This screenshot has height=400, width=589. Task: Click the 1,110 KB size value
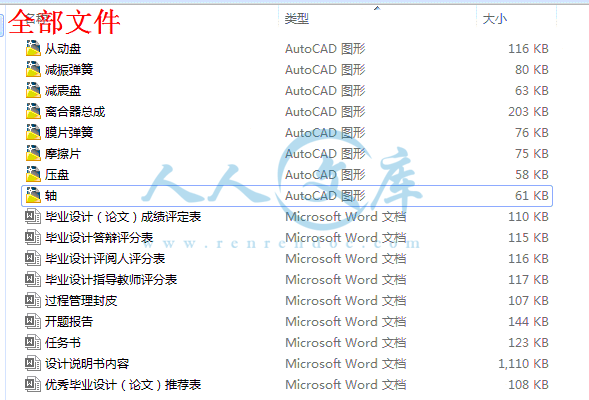tap(523, 364)
